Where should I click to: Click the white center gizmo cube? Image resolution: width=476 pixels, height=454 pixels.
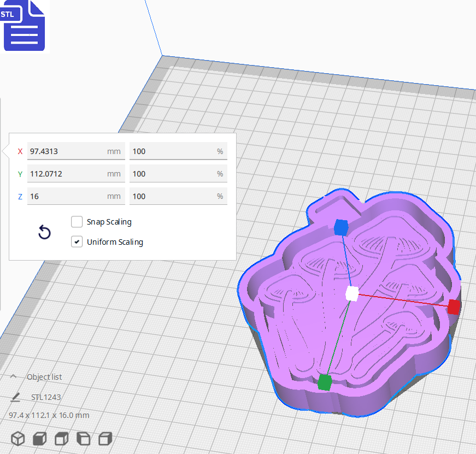click(352, 293)
